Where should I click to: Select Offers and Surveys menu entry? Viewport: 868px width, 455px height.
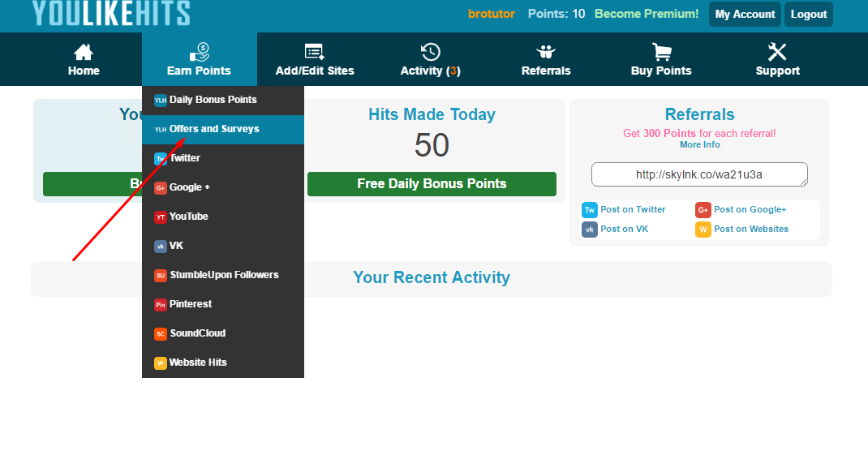(x=223, y=130)
